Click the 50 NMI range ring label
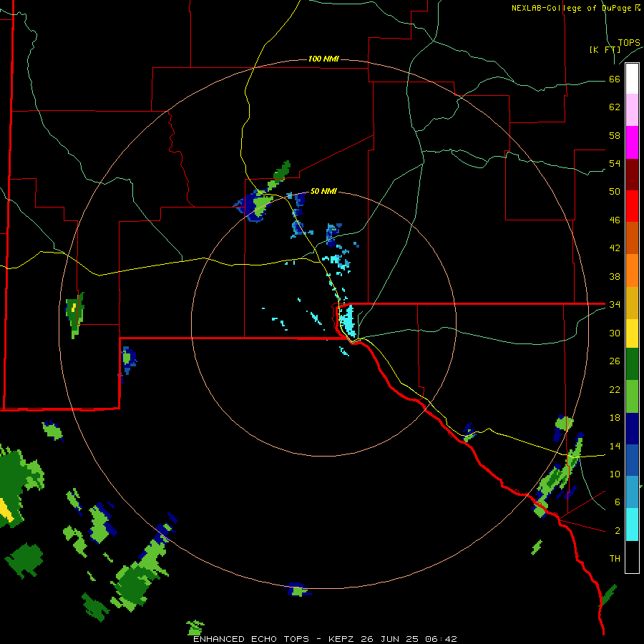Viewport: 644px width, 644px height. coord(323,191)
